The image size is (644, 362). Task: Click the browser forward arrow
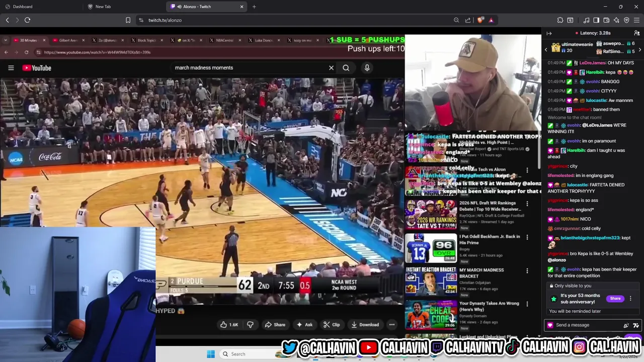(17, 20)
